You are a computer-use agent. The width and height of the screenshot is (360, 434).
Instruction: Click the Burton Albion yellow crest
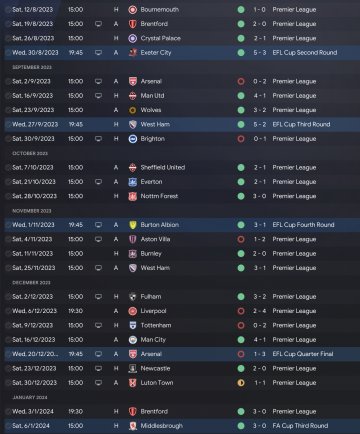[133, 225]
